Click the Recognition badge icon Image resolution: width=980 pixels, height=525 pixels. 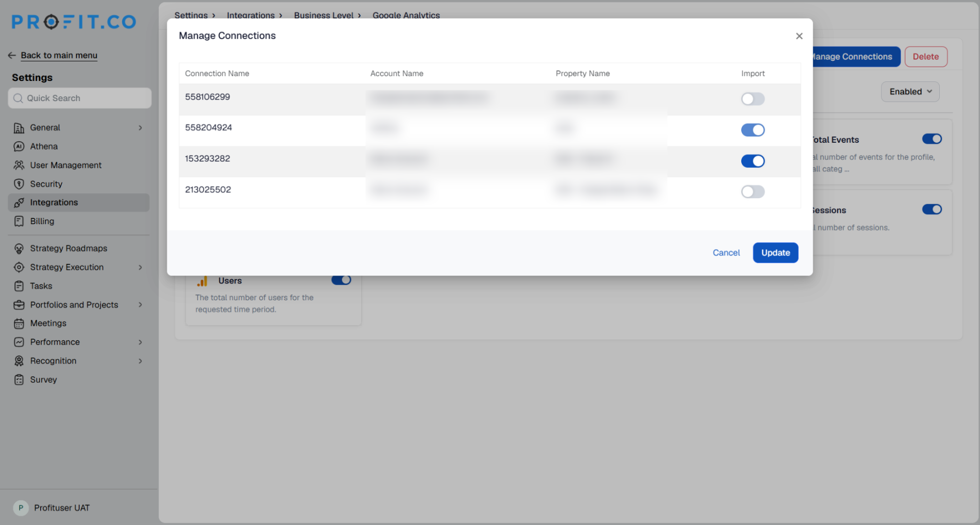tap(19, 361)
